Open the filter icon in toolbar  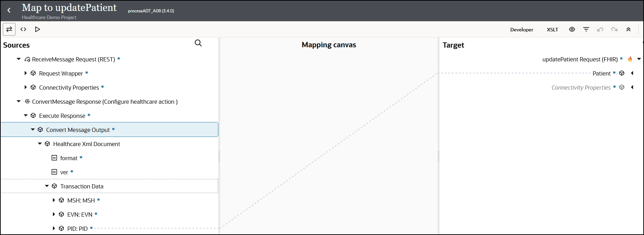(586, 29)
